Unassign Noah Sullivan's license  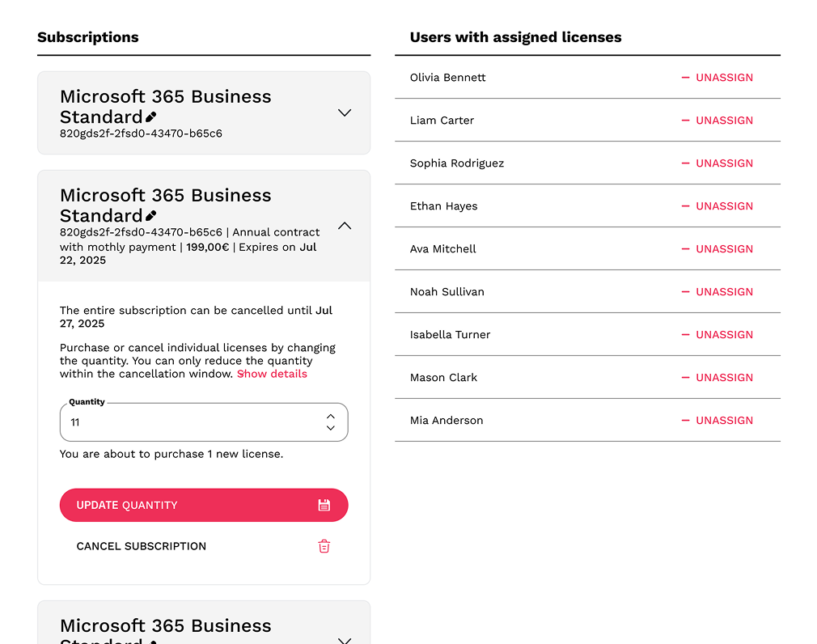click(x=717, y=292)
